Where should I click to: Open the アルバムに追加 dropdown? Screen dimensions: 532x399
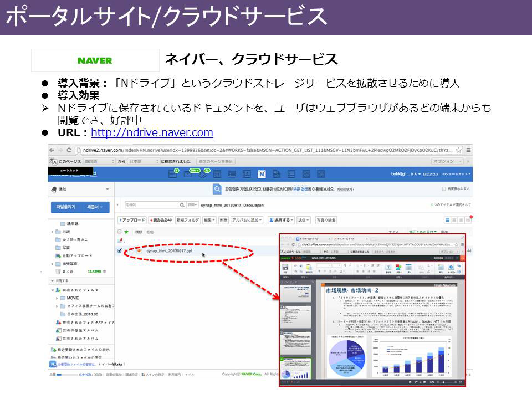coord(247,220)
